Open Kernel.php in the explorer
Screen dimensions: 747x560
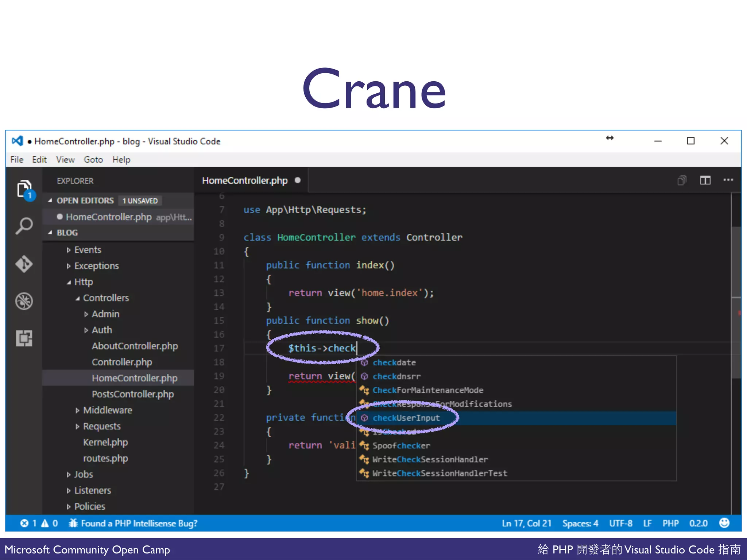(x=105, y=442)
